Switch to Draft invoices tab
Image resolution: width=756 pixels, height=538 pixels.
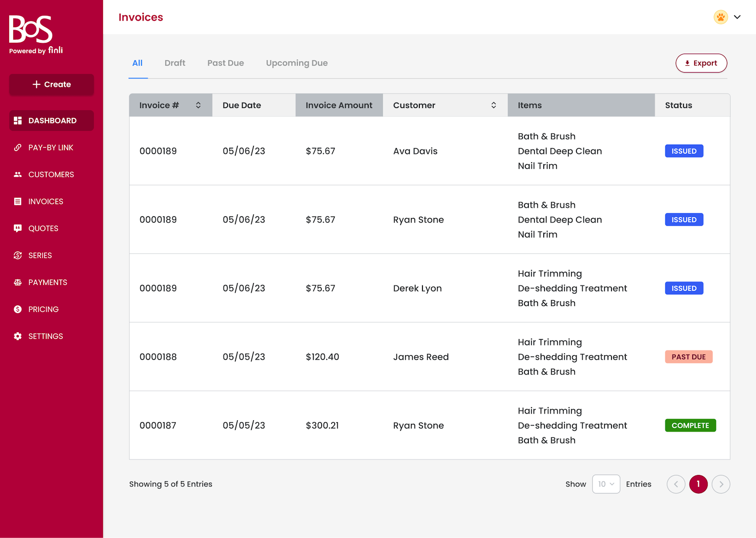pos(174,63)
